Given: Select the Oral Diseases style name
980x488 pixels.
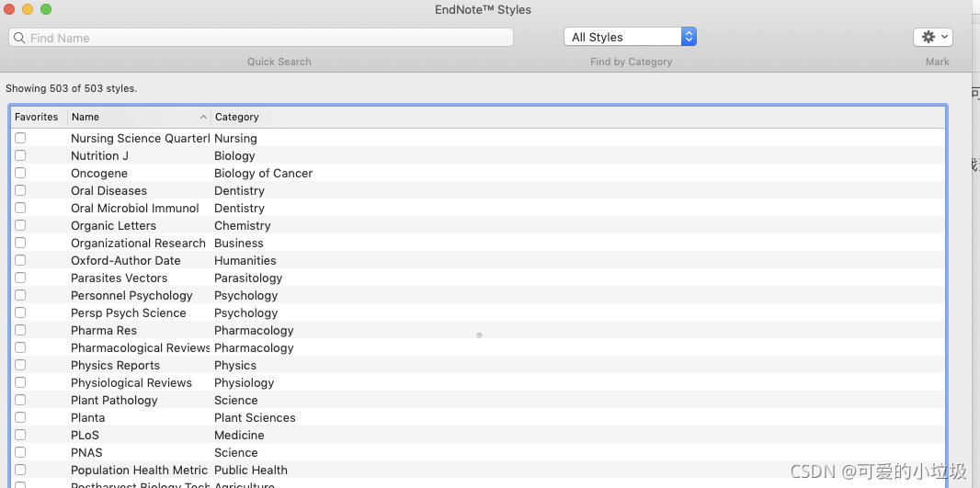Looking at the screenshot, I should [108, 190].
